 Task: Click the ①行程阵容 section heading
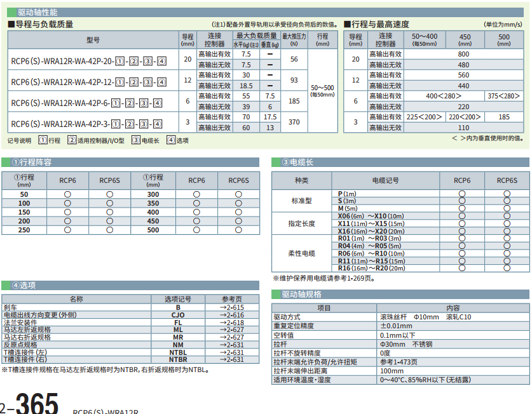[x=32, y=163]
